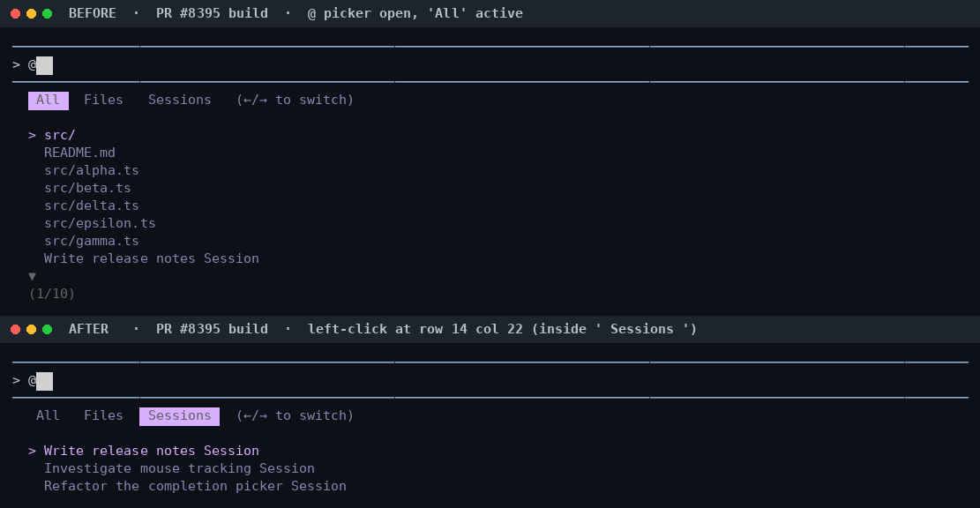Select the All tab in bottom picker
Screen dimensions: 980x508
49,415
